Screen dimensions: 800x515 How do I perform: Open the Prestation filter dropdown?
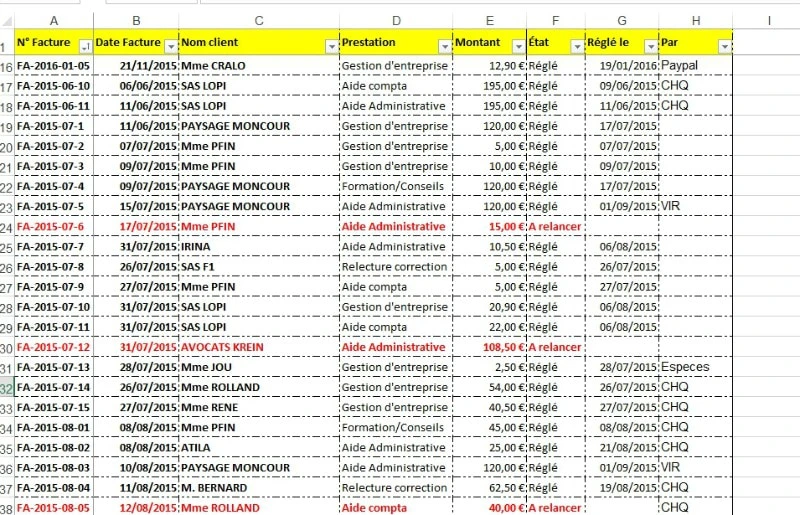(x=445, y=47)
